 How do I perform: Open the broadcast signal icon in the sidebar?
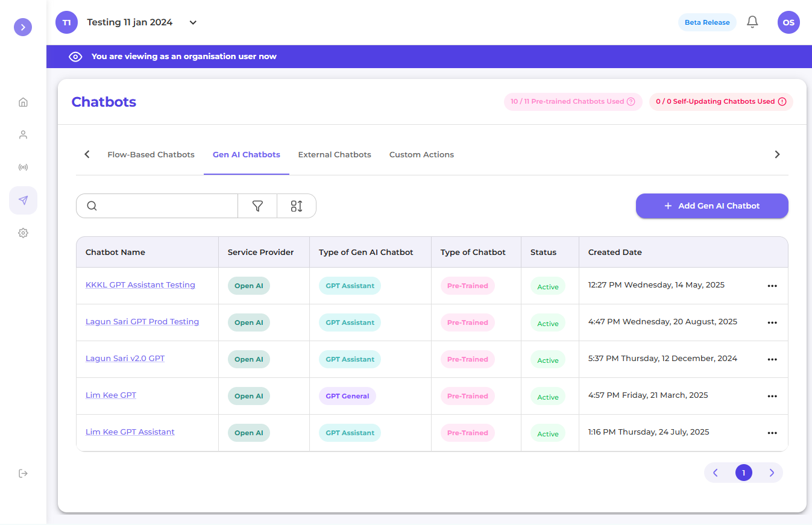point(23,167)
